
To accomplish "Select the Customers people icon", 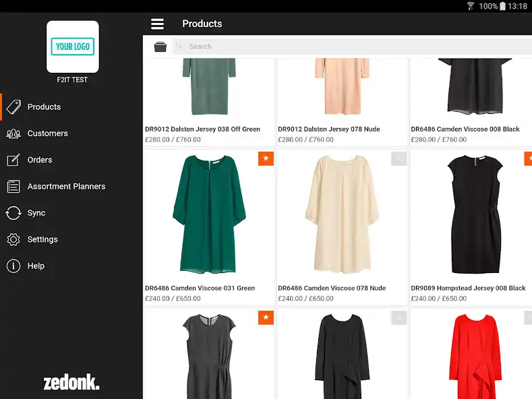I will coord(13,133).
